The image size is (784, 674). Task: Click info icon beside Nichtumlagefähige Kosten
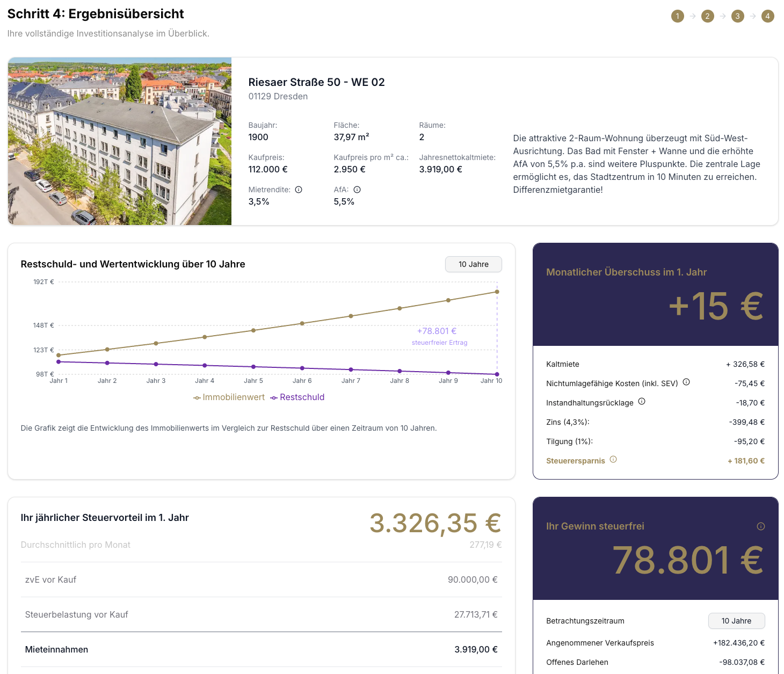[686, 382]
